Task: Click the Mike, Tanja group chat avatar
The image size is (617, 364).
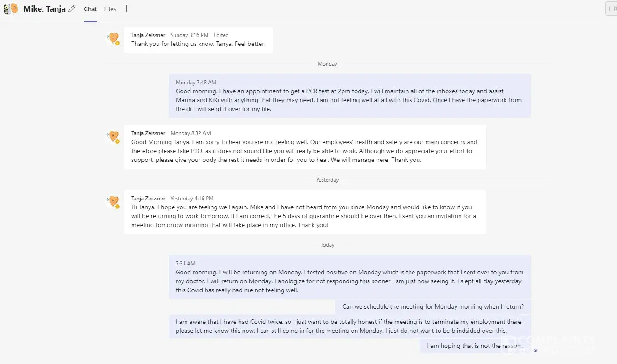Action: pyautogui.click(x=11, y=9)
